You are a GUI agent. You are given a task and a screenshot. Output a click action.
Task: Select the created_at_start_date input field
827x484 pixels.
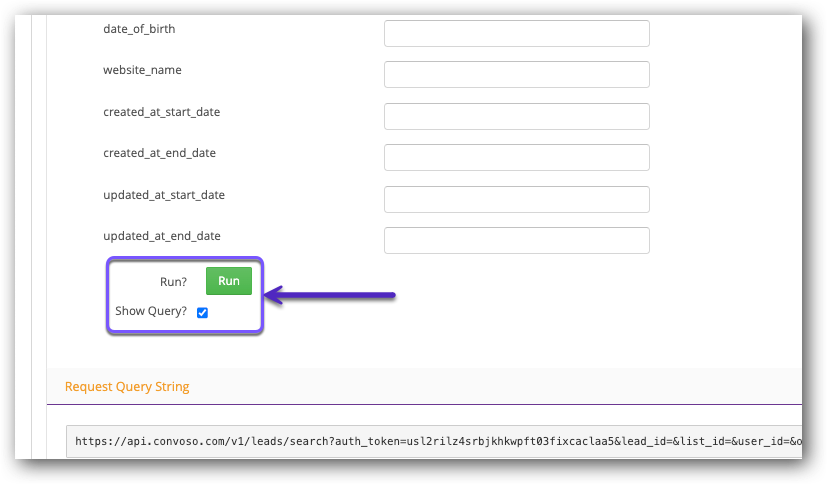(516, 116)
